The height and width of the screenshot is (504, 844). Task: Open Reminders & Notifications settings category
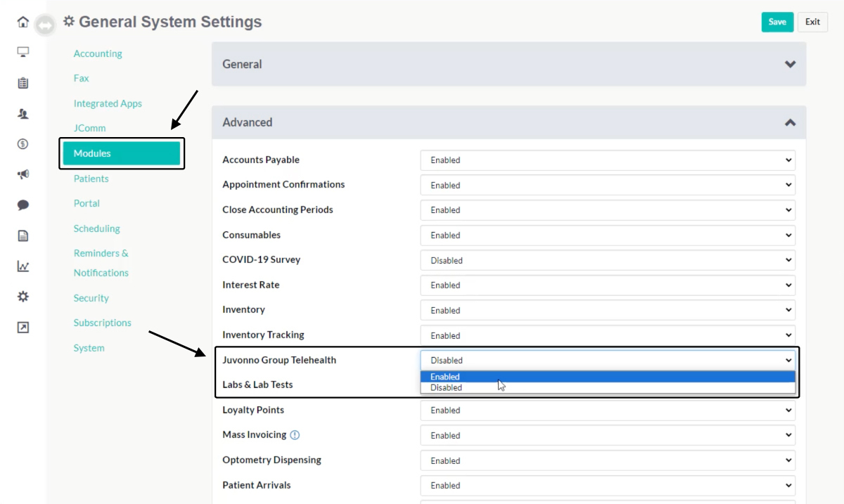tap(101, 263)
